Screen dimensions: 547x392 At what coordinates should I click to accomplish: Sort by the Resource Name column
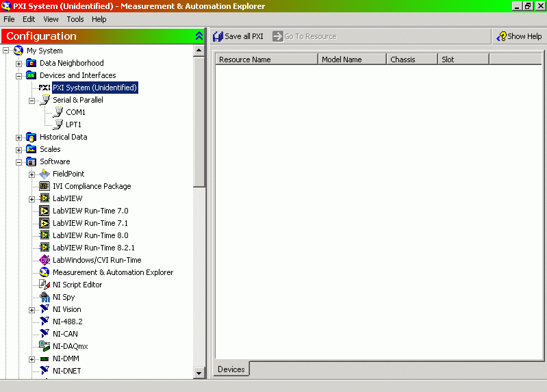[266, 60]
